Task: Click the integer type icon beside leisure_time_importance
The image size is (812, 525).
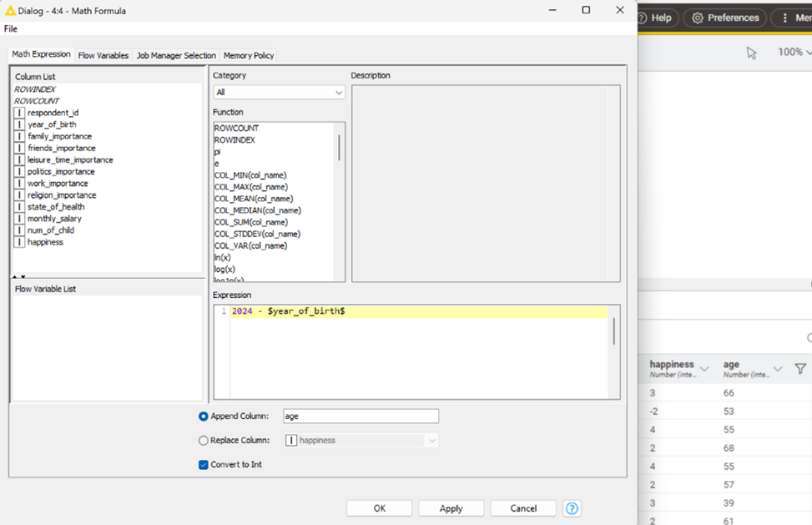Action: (19, 159)
